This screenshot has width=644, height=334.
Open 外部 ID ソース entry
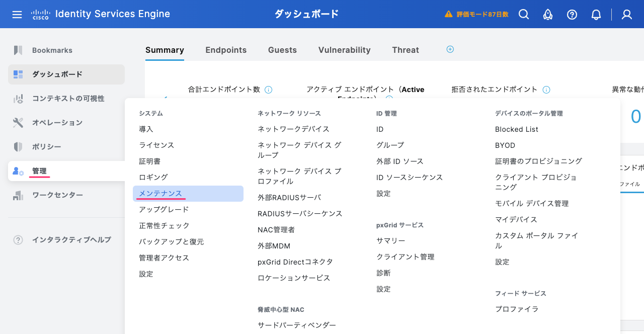point(400,161)
